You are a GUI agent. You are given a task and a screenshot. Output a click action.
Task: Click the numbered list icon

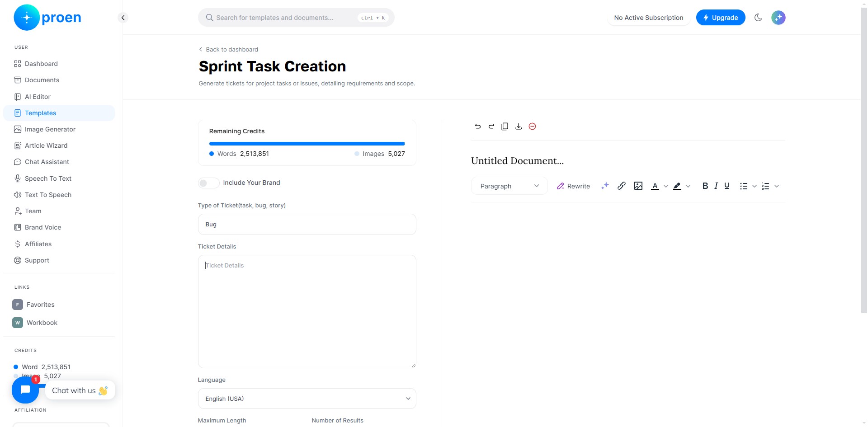pyautogui.click(x=766, y=186)
